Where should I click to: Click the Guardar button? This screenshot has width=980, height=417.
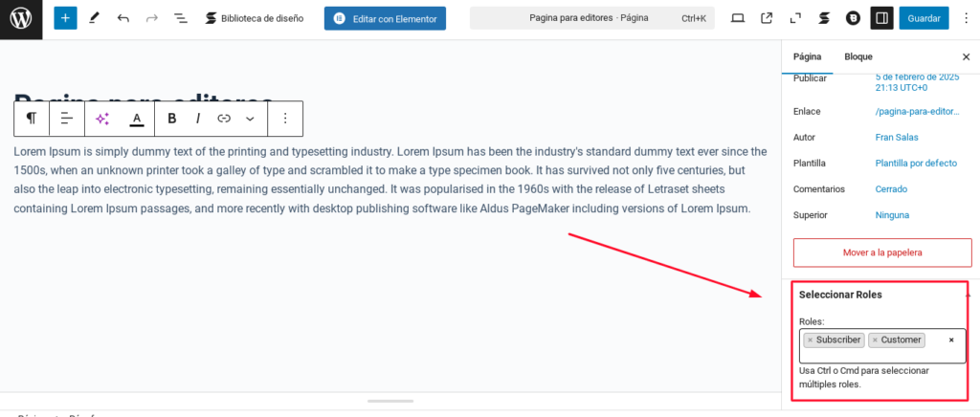coord(924,18)
